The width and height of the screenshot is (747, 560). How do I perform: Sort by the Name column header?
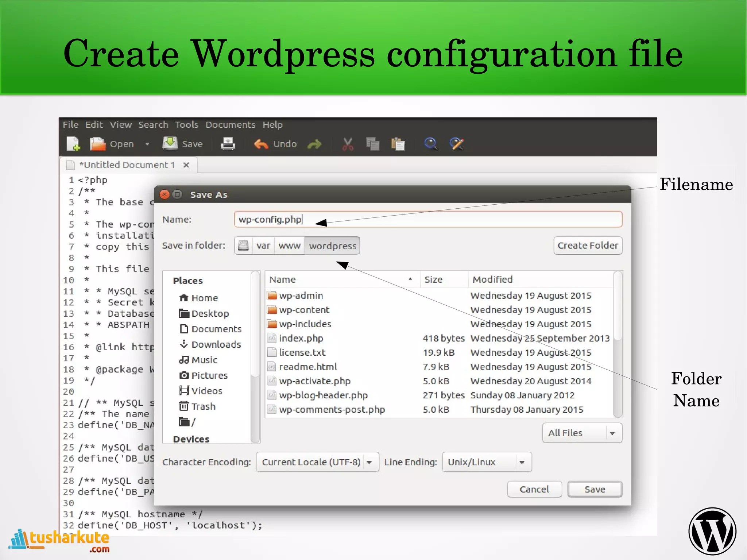[x=342, y=279]
